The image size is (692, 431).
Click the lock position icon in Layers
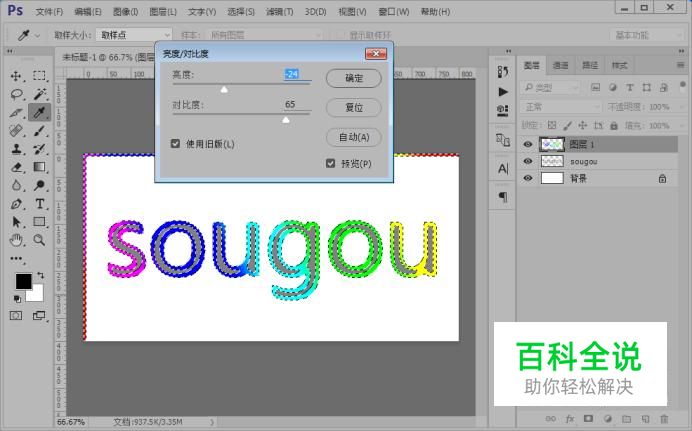coord(583,126)
